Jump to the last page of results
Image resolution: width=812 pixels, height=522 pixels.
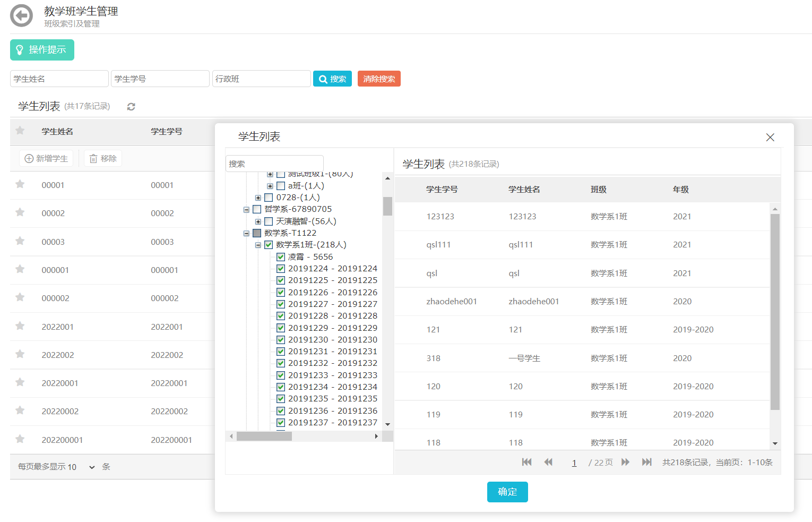(x=646, y=462)
